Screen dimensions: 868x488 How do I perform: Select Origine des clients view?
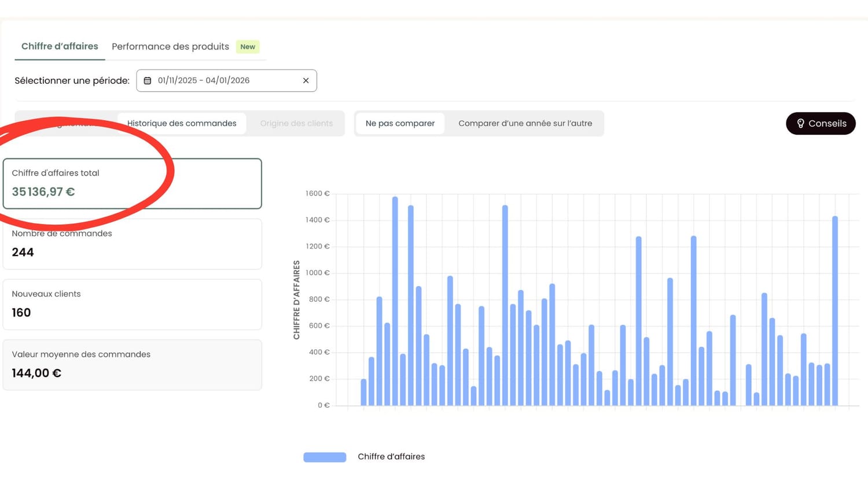point(296,124)
